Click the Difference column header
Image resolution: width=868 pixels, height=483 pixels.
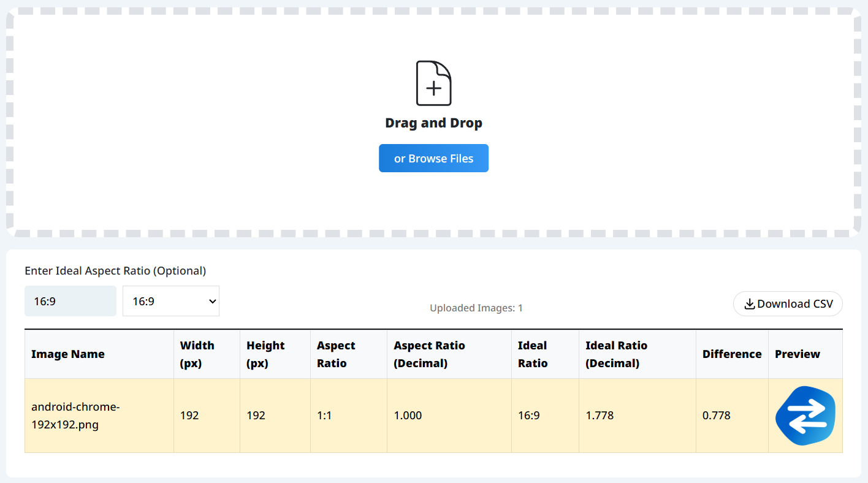pyautogui.click(x=732, y=354)
